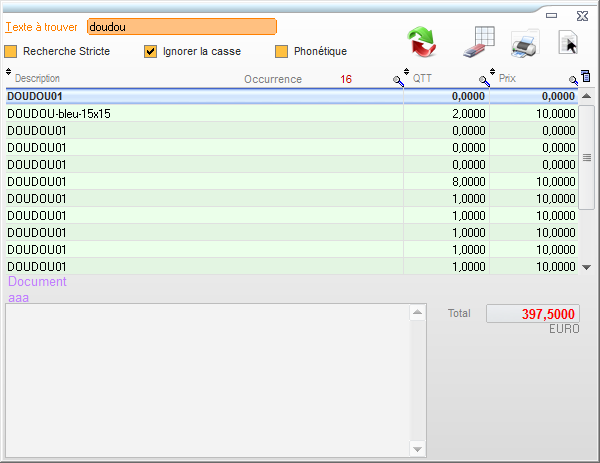This screenshot has width=600, height=463.
Task: Click the purple aaa document link
Action: pos(19,297)
